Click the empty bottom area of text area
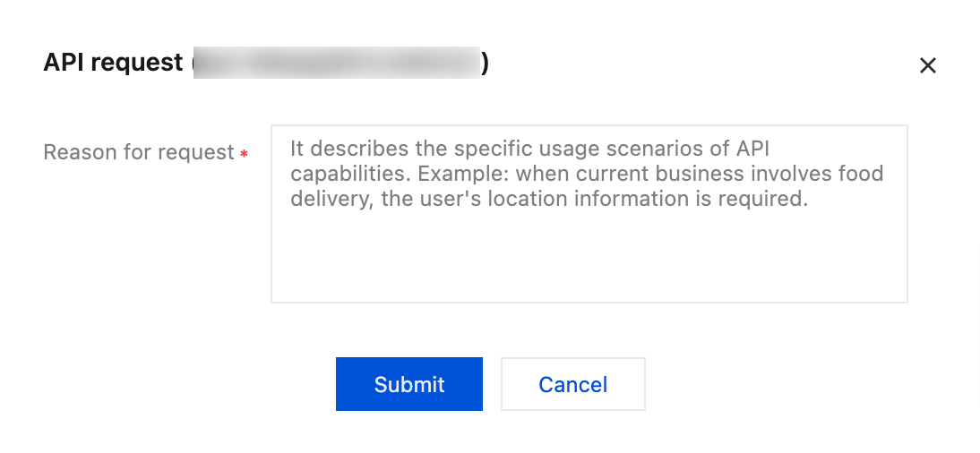This screenshot has width=980, height=453. (589, 264)
